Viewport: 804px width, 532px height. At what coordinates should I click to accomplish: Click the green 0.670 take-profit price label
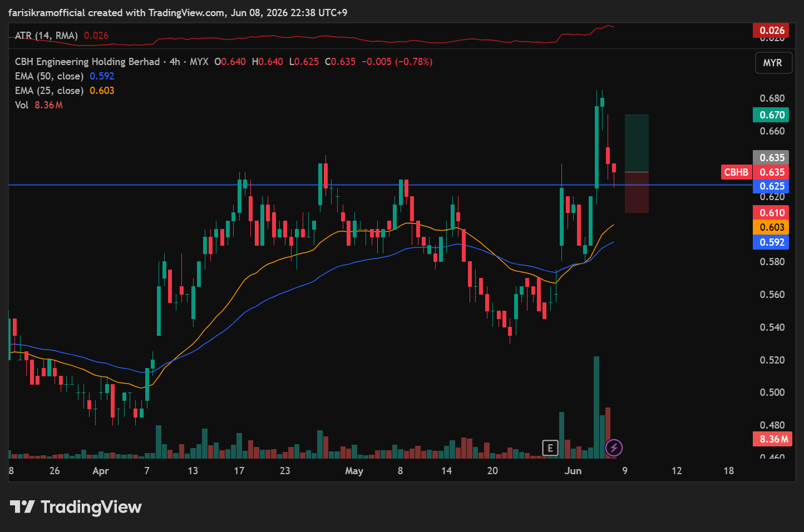[x=772, y=115]
